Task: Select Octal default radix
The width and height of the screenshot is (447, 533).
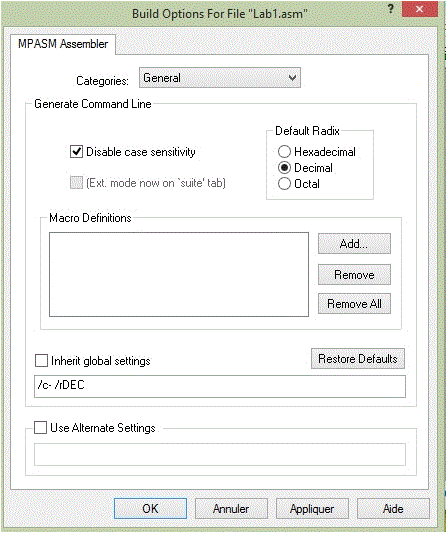Action: (284, 184)
